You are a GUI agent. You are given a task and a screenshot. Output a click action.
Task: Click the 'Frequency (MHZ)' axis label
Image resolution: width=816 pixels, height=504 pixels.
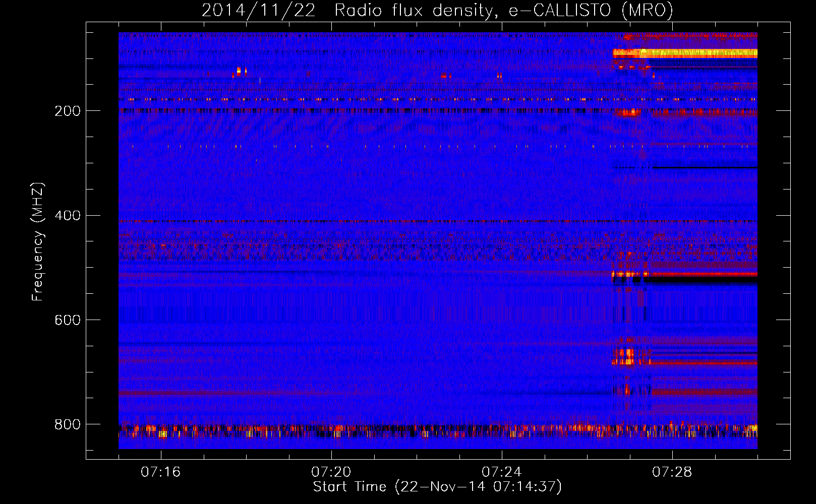(38, 241)
